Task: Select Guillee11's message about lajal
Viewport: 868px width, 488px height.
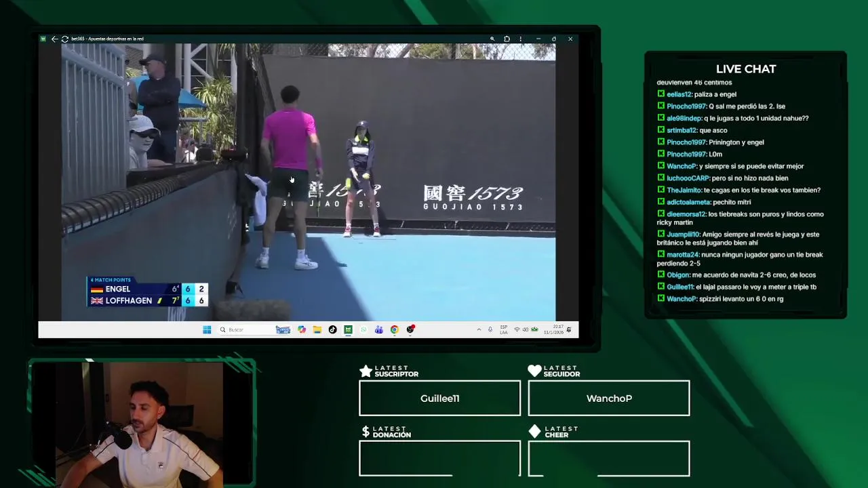Action: (737, 287)
